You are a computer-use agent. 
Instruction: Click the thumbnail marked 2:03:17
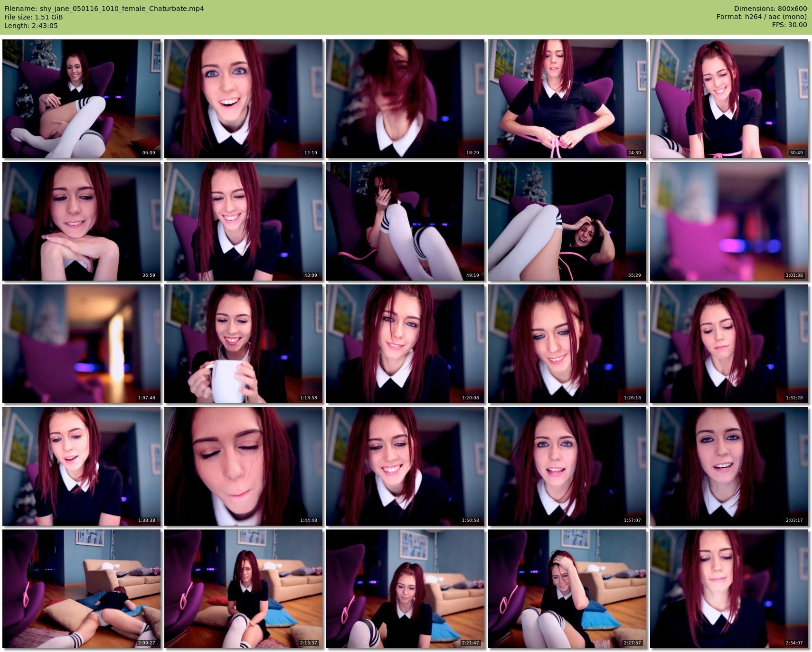click(x=729, y=466)
